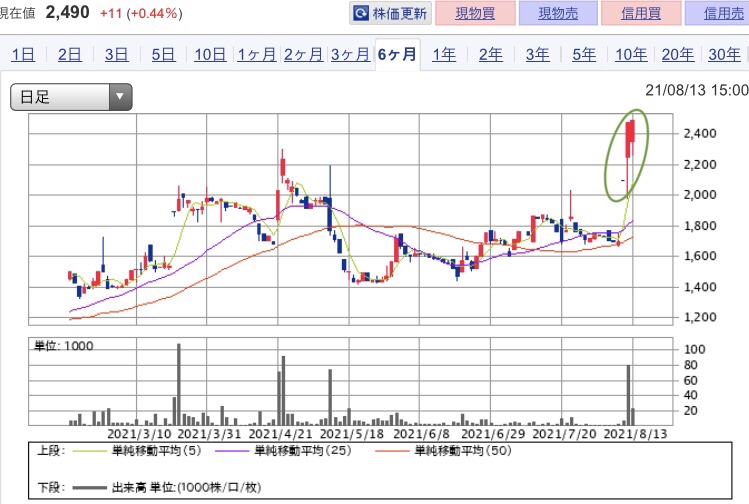Screen dimensions: 749x504
Task: Click the 出来高 volume legend entry
Action: [186, 488]
